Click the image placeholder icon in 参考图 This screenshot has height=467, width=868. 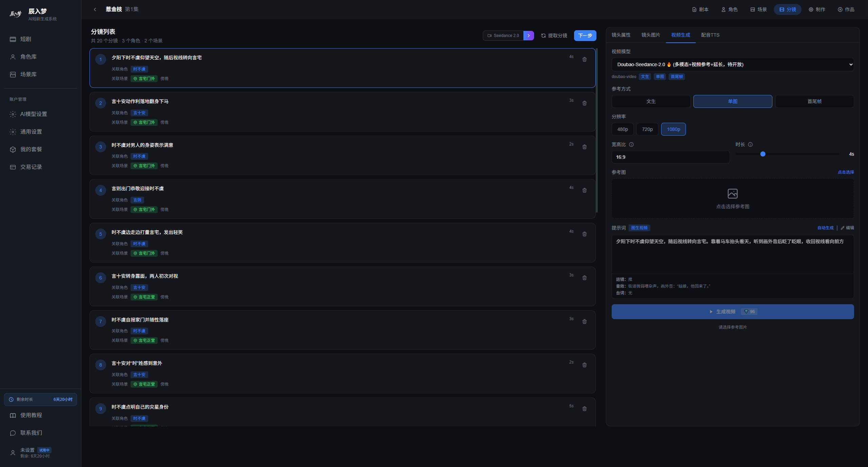point(733,194)
